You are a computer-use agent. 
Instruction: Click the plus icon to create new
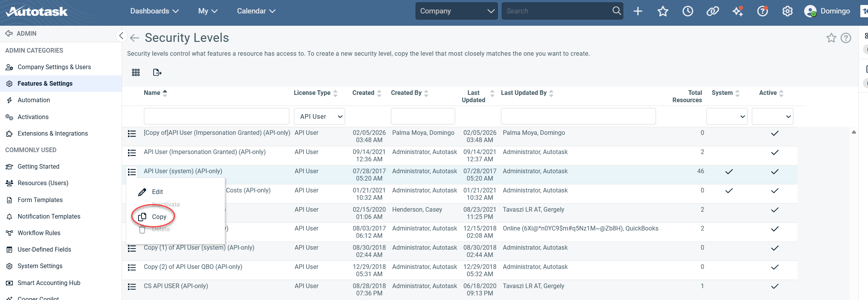[638, 11]
